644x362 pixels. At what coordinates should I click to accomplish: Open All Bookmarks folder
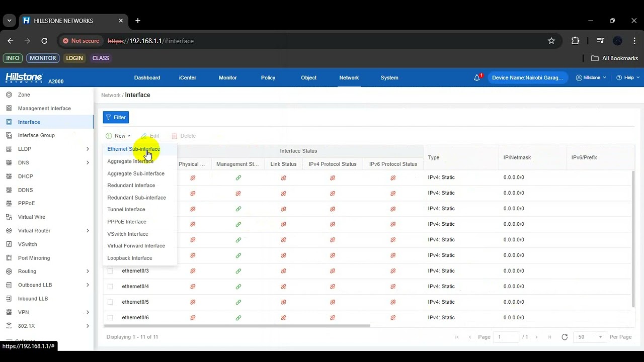coord(614,58)
